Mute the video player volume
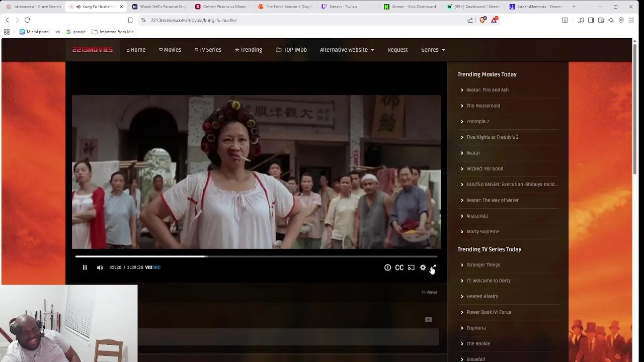The width and height of the screenshot is (644, 362). [x=100, y=267]
